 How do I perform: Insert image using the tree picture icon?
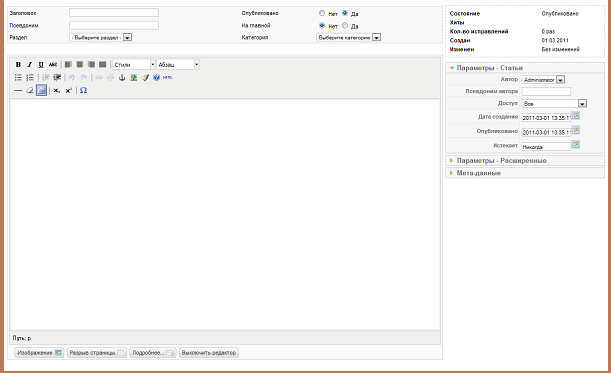click(x=134, y=78)
